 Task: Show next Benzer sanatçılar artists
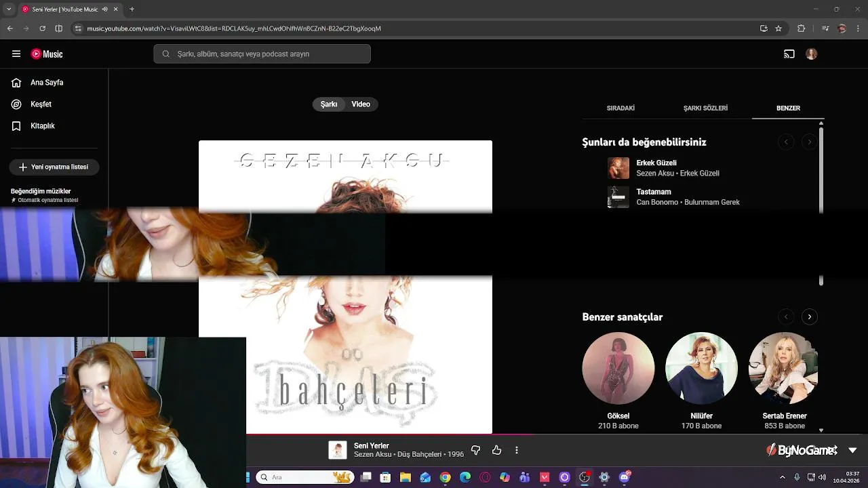(809, 317)
